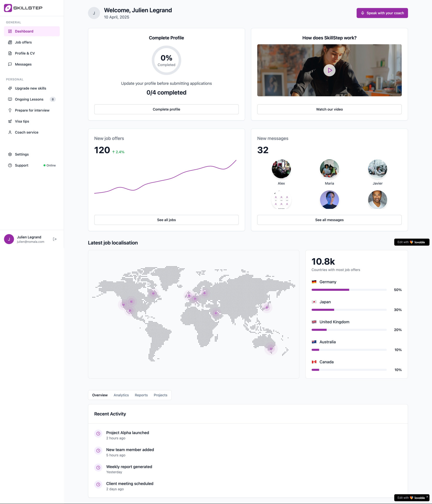432x504 pixels.
Task: Open Job offers from sidebar
Action: point(23,42)
